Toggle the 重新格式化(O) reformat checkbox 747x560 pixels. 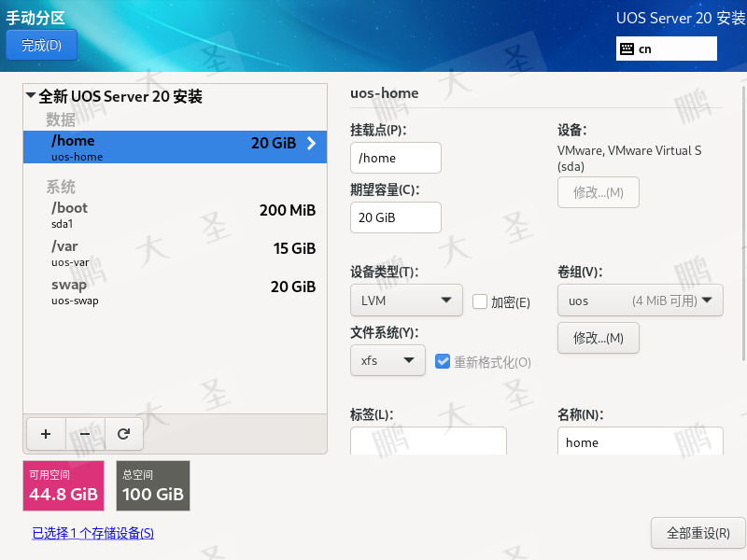tap(442, 361)
